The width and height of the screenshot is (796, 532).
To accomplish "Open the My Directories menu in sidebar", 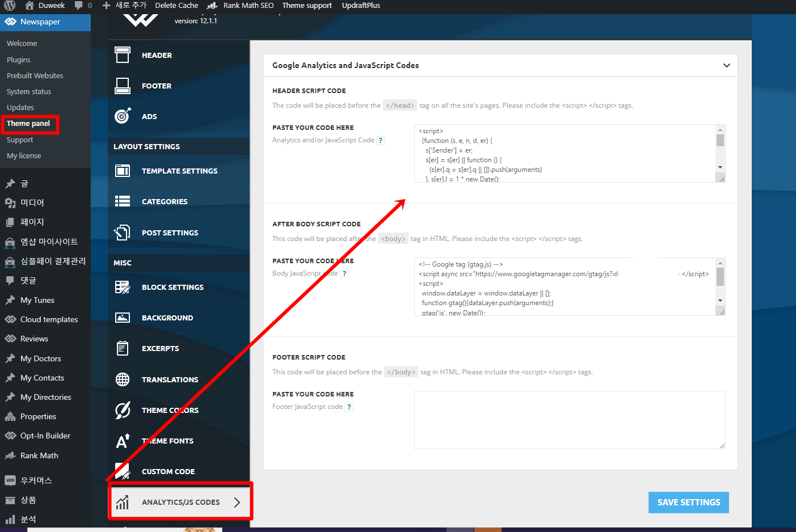I will [x=45, y=397].
